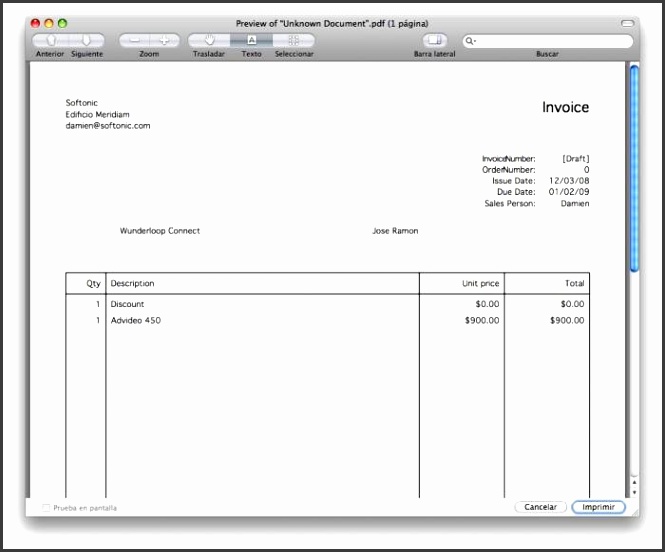Select the Trasladar hand tool

(x=209, y=41)
